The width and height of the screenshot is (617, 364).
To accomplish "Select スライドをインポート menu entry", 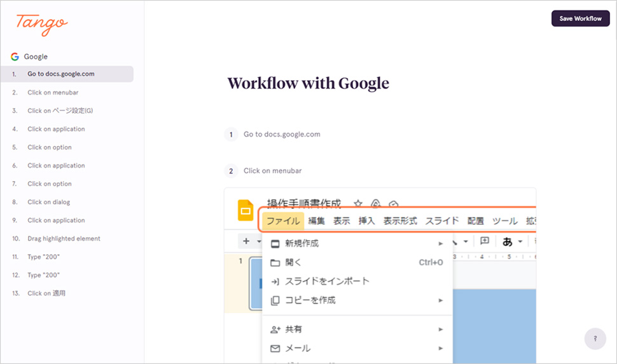I will click(x=357, y=281).
